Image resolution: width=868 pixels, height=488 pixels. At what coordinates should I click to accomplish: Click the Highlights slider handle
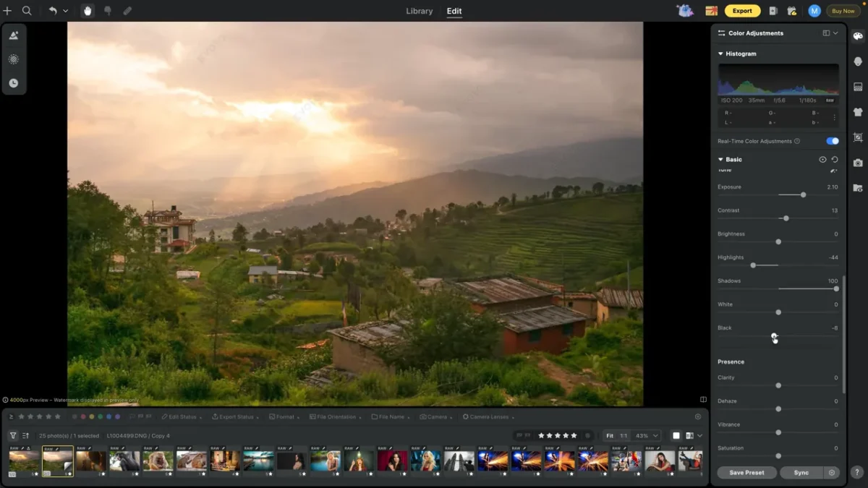(x=753, y=265)
